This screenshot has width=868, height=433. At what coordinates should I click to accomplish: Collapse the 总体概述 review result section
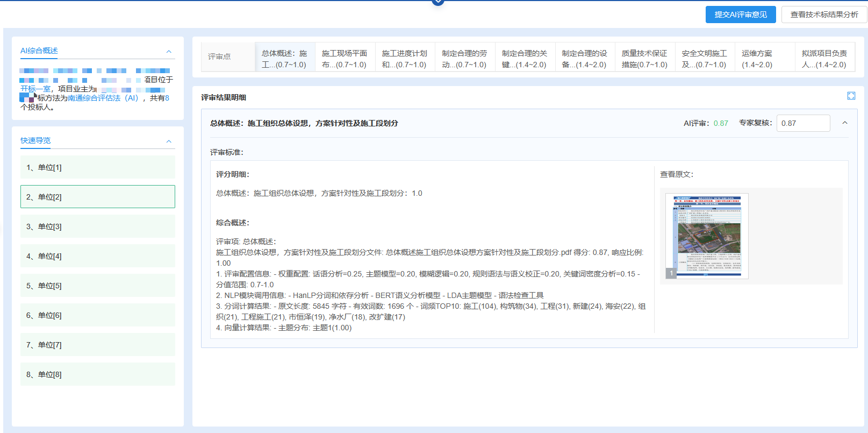click(x=844, y=123)
